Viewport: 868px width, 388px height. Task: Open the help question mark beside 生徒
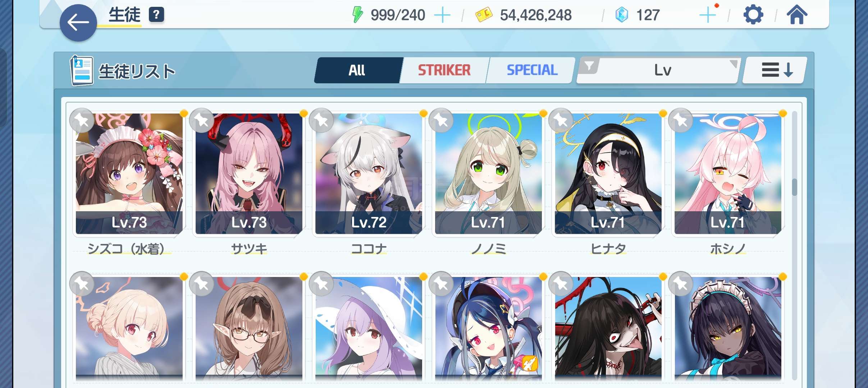[x=156, y=15]
